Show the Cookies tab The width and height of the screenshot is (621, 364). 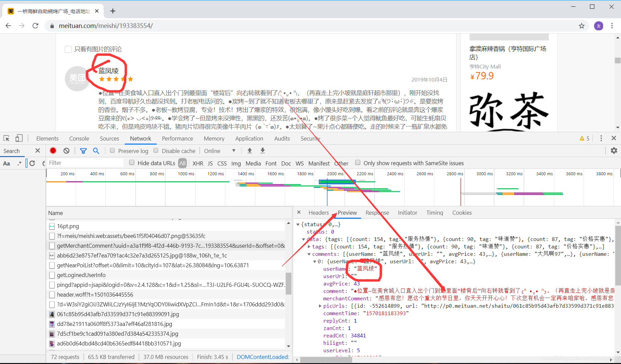point(462,213)
